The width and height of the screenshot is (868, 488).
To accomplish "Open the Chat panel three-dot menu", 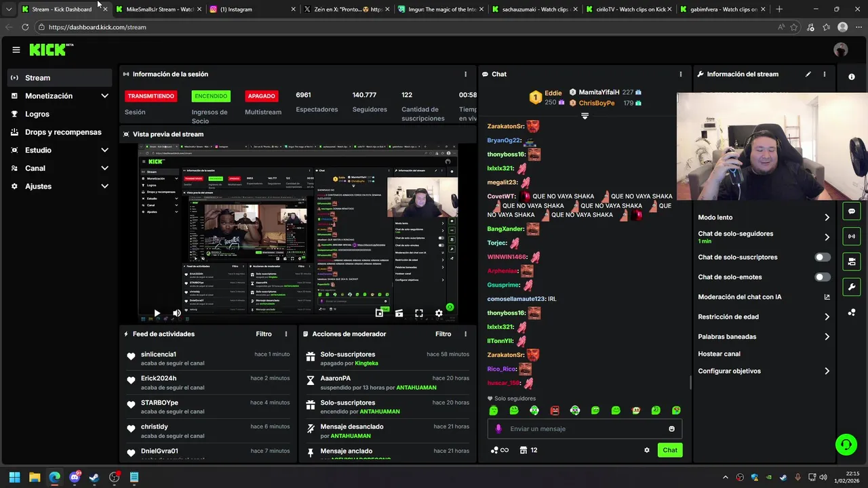I will 681,74.
